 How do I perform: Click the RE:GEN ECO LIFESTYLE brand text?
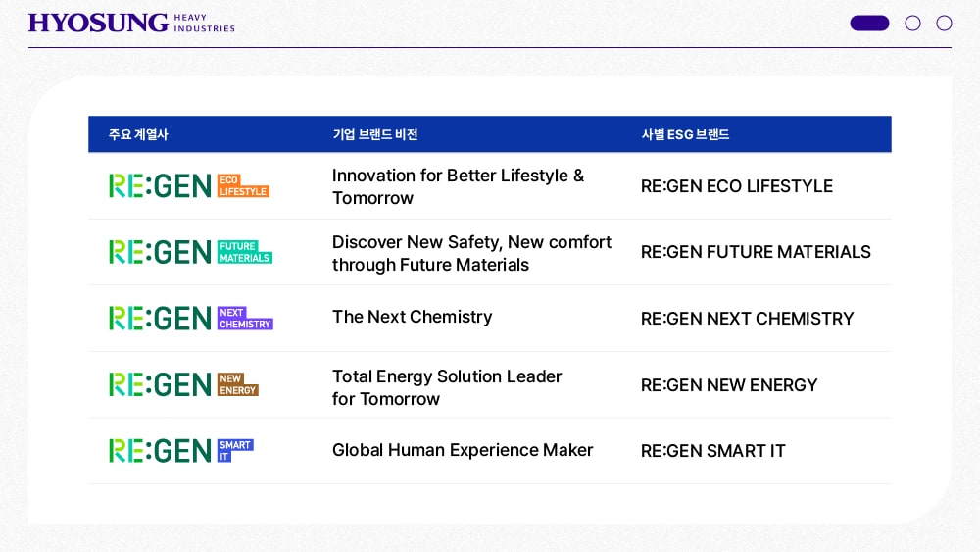point(737,186)
